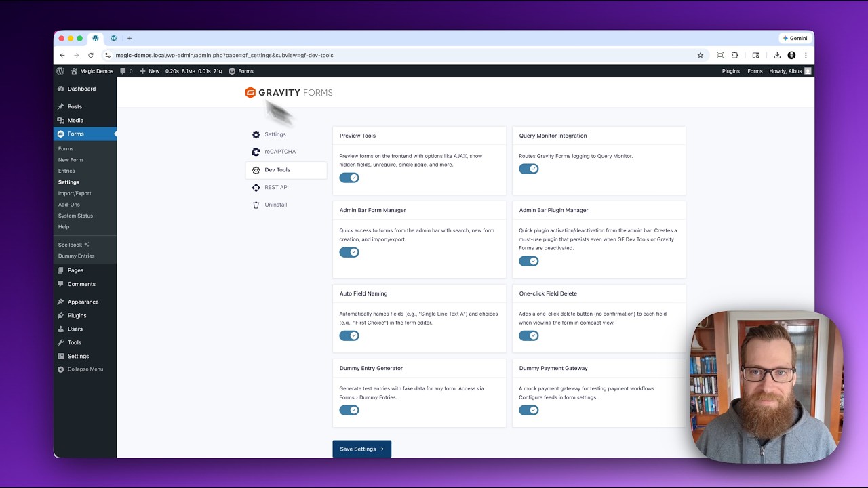
Task: Click the Gravity Forms logo
Action: [289, 93]
